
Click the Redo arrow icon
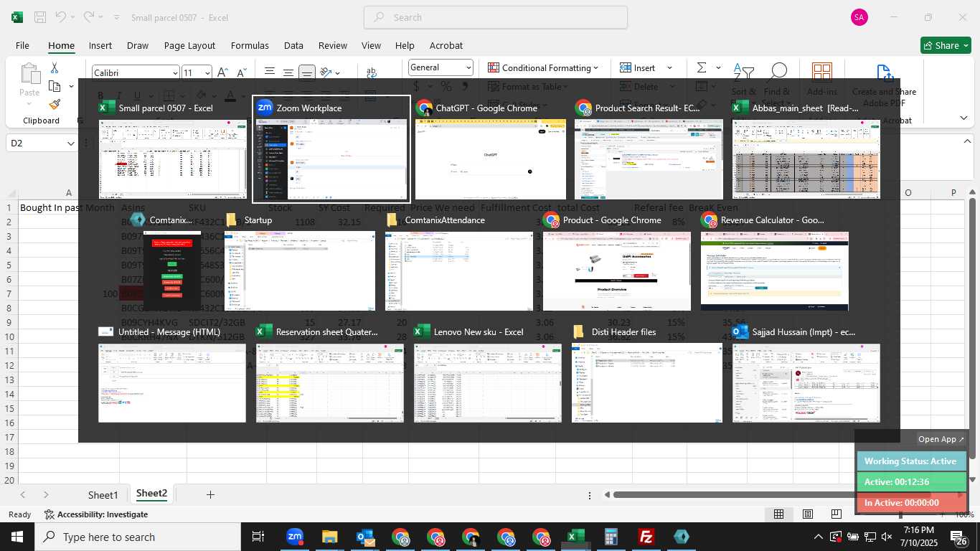click(88, 17)
